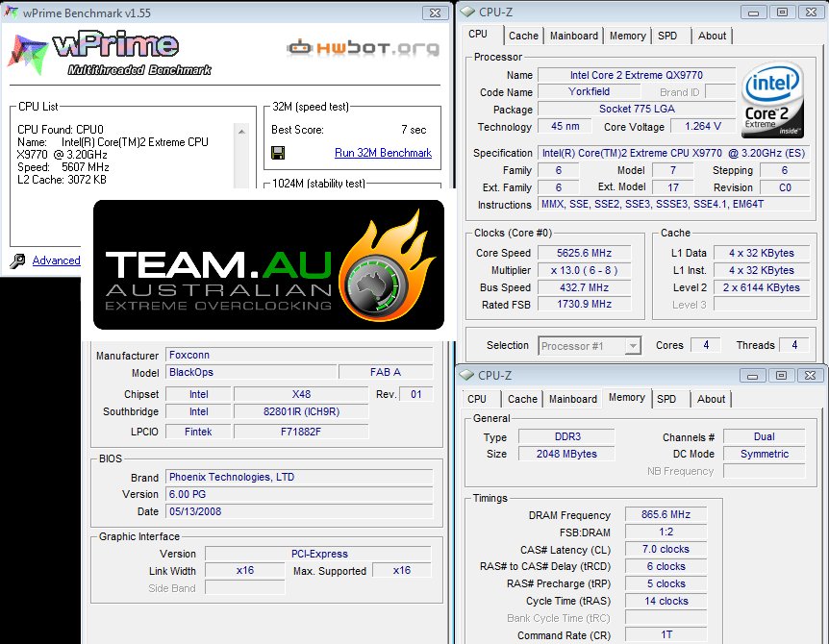Click the chipset X48 field
Image resolution: width=829 pixels, height=644 pixels.
click(301, 394)
